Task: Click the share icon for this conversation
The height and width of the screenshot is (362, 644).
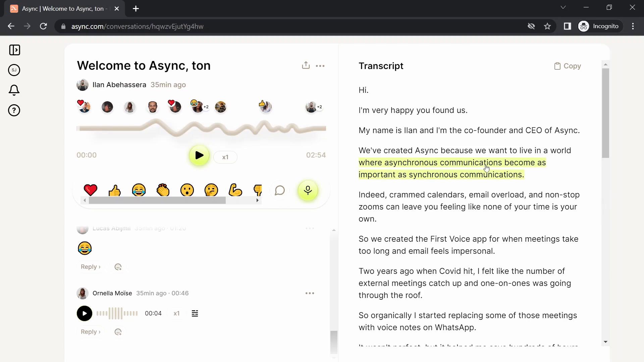Action: 306,65
